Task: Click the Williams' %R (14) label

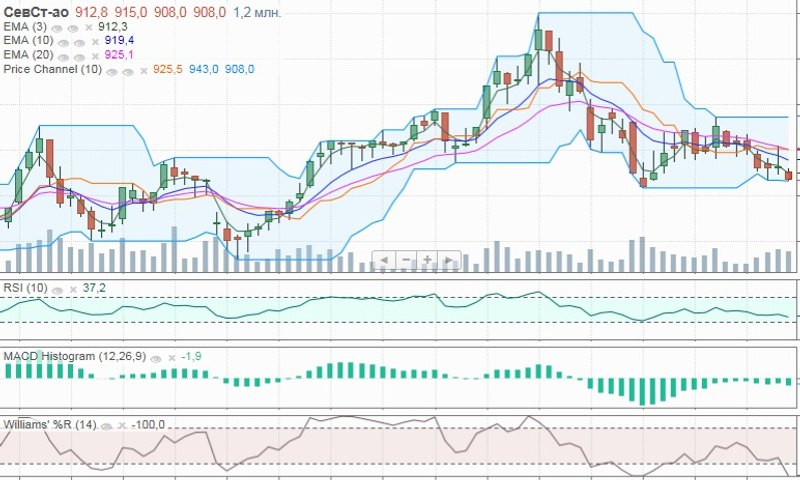Action: click(x=49, y=424)
